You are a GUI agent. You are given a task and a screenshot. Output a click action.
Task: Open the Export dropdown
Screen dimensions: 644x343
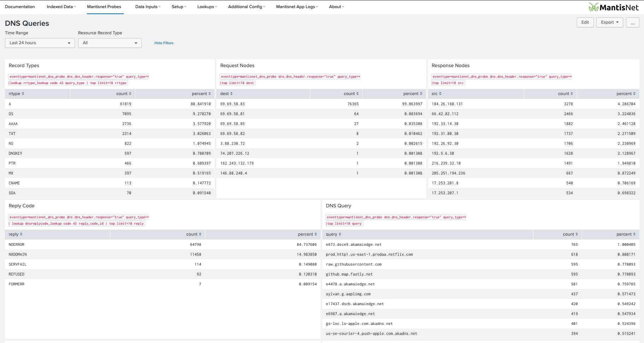[609, 22]
